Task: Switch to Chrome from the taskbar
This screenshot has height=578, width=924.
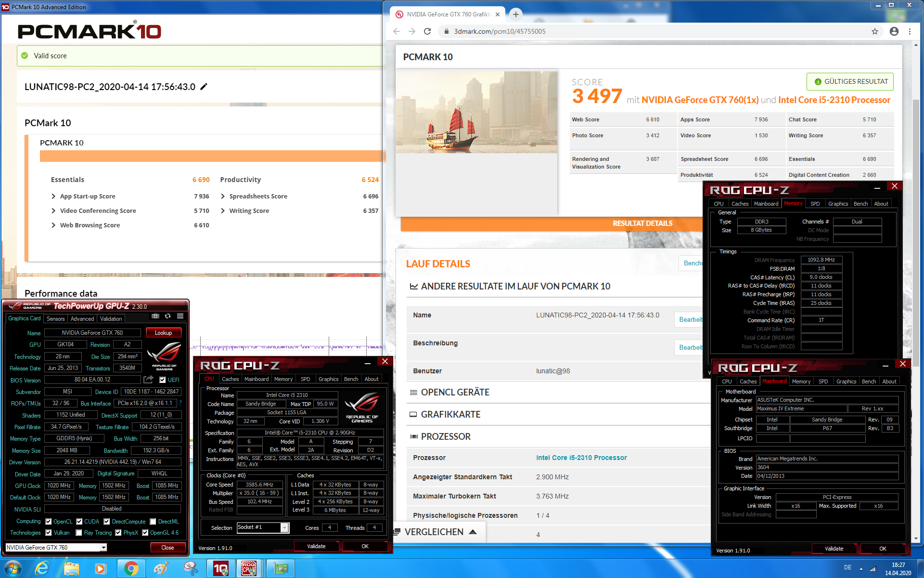Action: click(x=131, y=568)
